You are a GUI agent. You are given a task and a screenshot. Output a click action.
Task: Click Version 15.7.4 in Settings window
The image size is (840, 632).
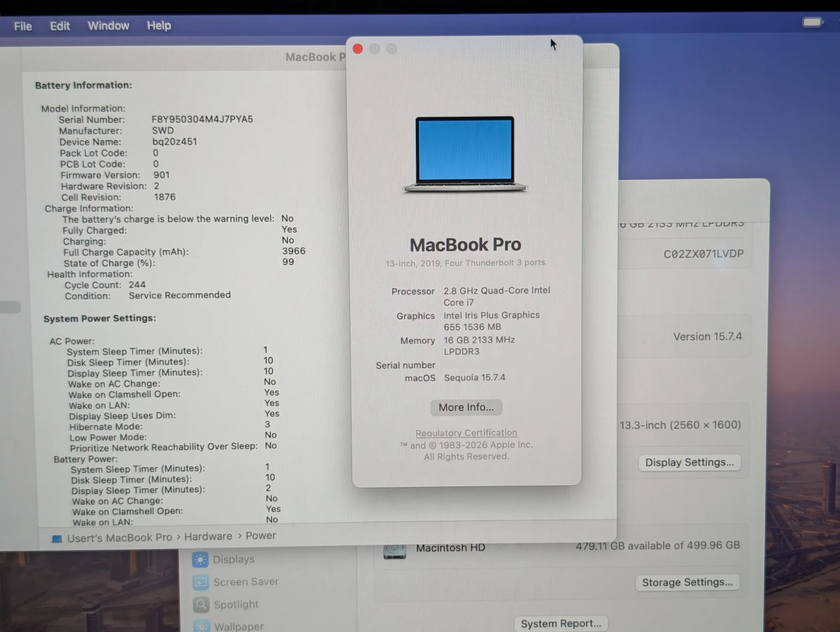tap(707, 337)
